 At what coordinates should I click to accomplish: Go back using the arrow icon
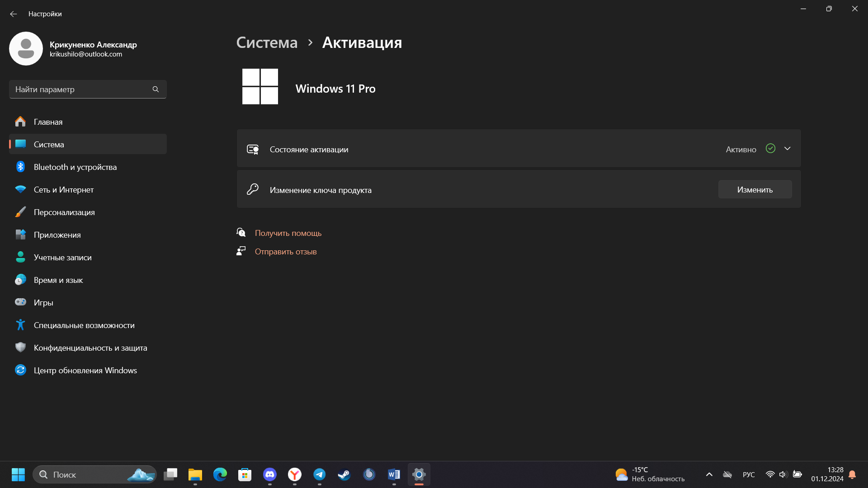(13, 14)
